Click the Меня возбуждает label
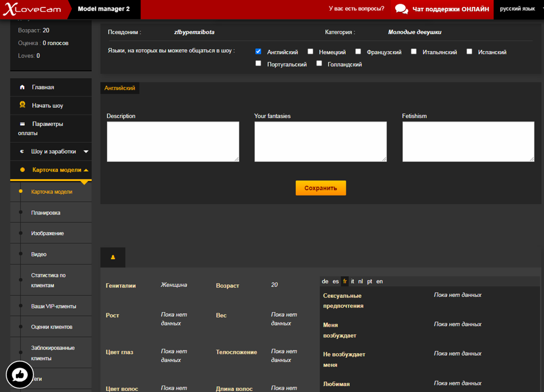Screen dimensions: 544x392 (340, 330)
